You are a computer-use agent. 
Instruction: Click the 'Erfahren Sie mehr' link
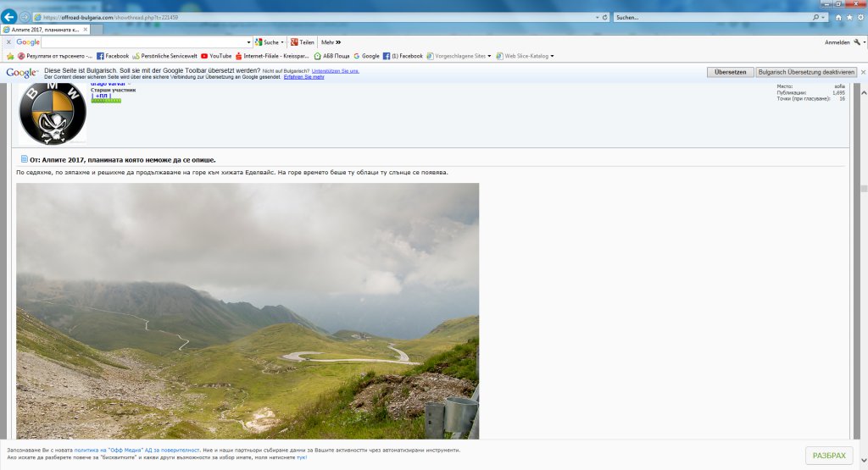click(x=304, y=77)
